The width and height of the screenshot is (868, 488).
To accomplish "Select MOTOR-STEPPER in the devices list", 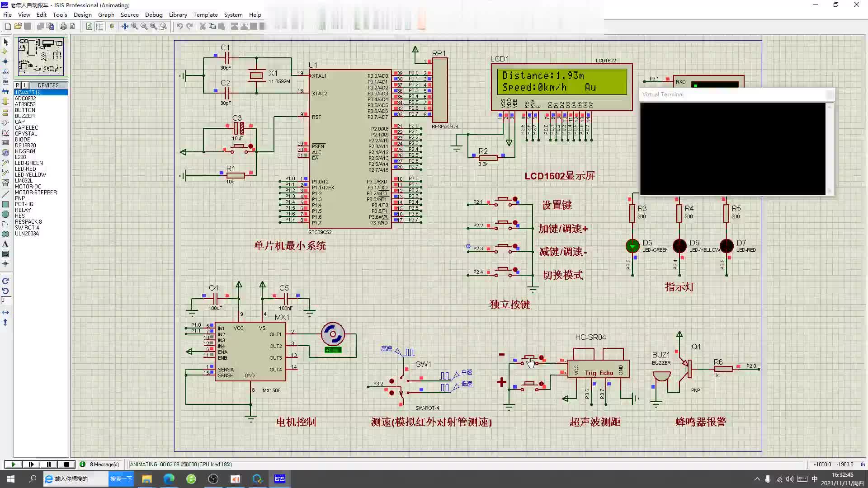I will point(36,192).
